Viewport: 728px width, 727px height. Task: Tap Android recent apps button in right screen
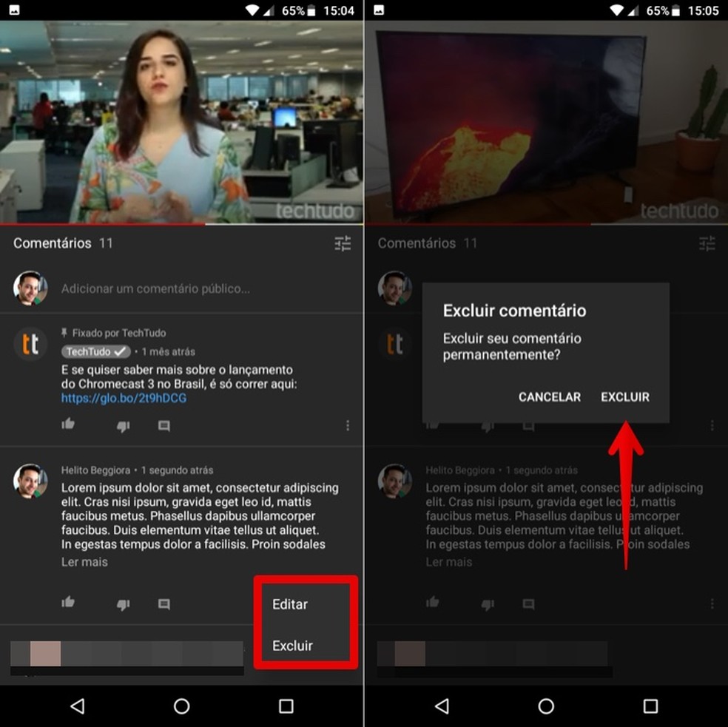pos(650,706)
